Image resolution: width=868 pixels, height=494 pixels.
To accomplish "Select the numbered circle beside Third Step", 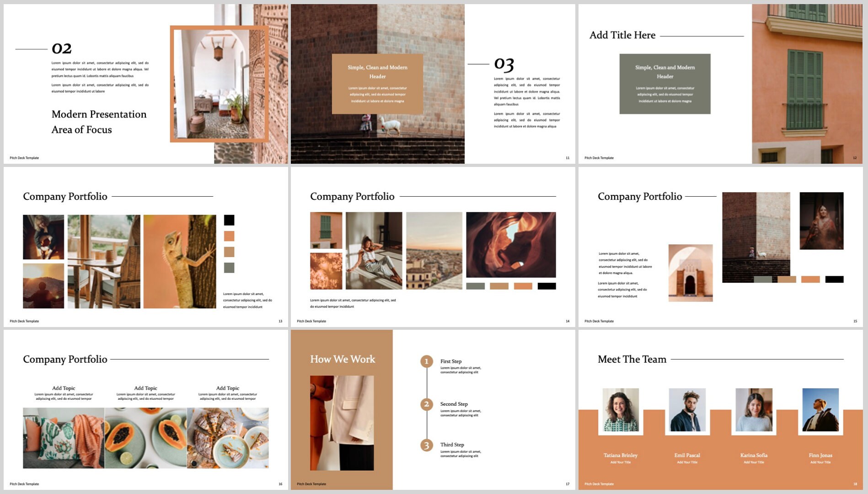I will 426,444.
